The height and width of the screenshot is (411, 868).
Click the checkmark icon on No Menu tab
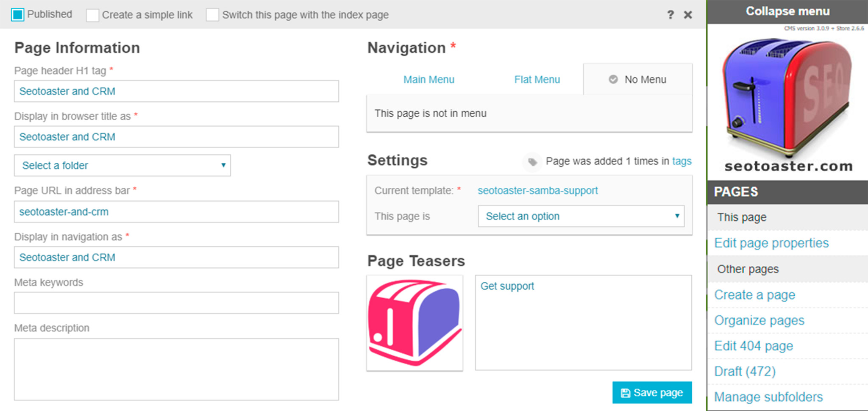point(613,79)
